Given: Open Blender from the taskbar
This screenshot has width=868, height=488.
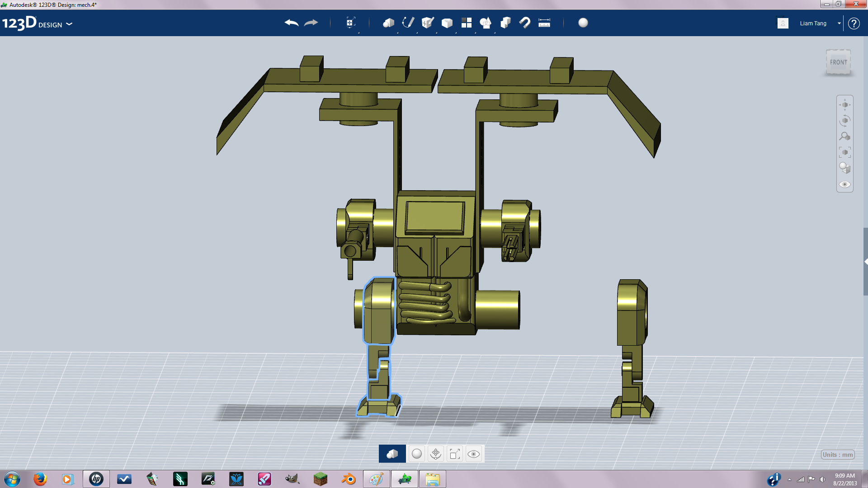Looking at the screenshot, I should tap(349, 479).
